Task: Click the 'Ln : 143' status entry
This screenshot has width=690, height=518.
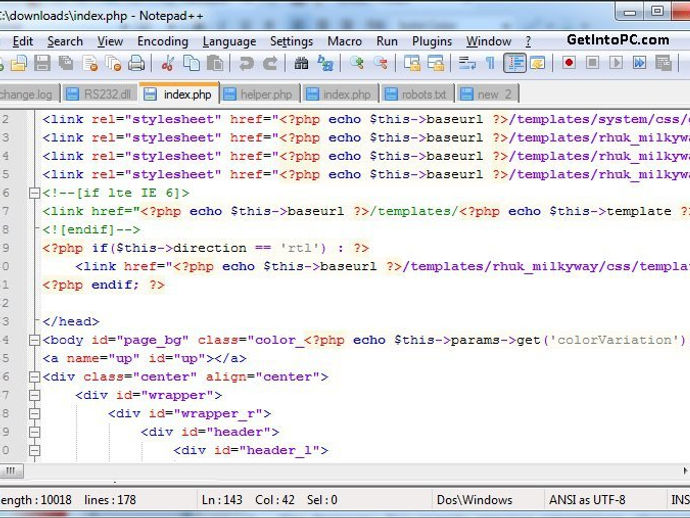Action: click(222, 500)
